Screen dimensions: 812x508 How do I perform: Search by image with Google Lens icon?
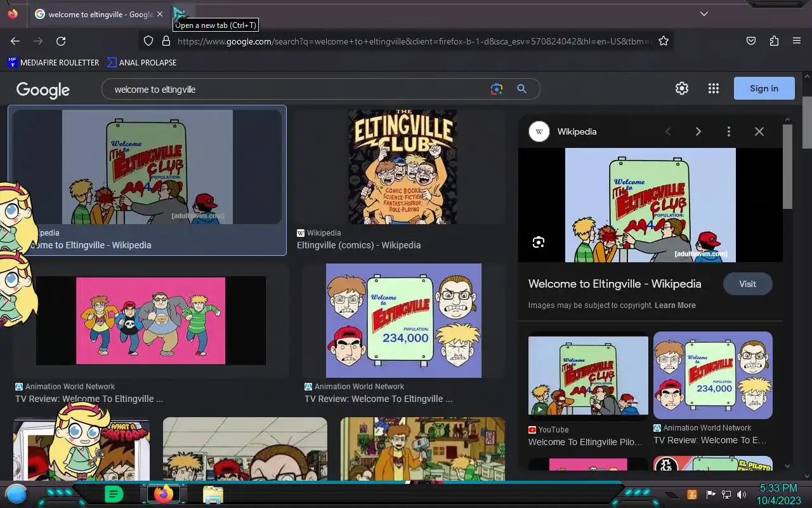[497, 89]
